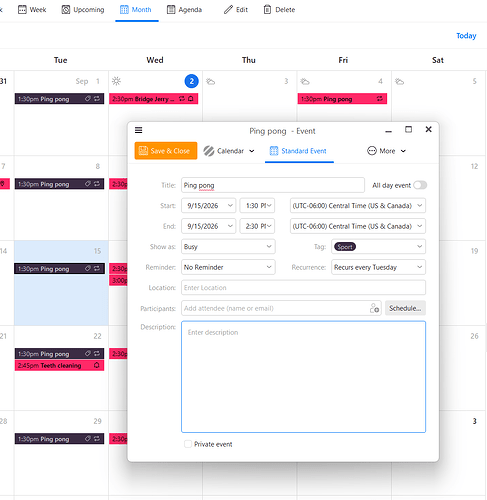Open the More options ellipsis icon
Viewport: 487px width, 500px height.
click(372, 151)
